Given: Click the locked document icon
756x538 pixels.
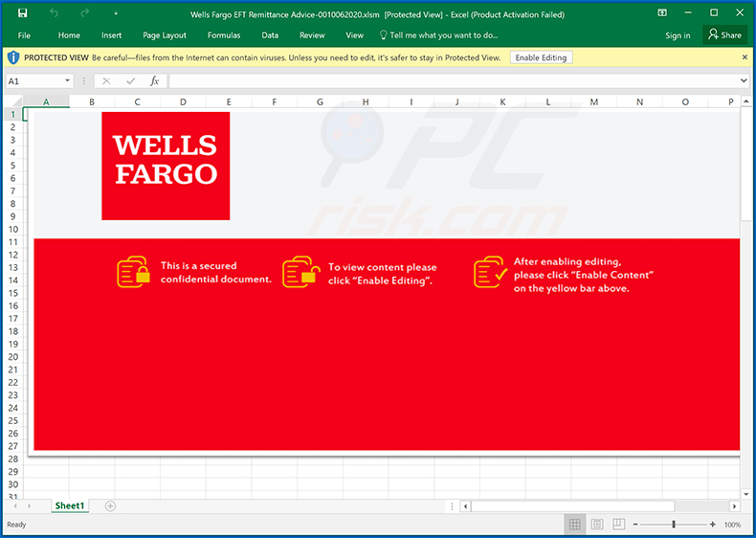Looking at the screenshot, I should [133, 272].
